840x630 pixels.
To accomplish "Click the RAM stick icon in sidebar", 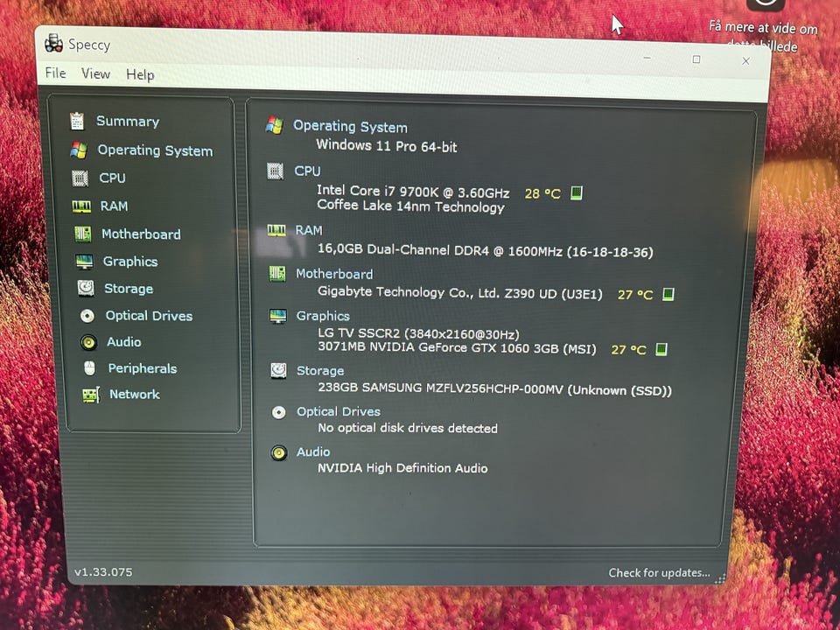I will click(81, 206).
